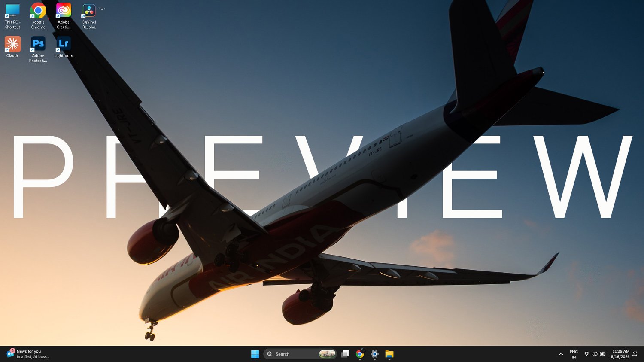Open the Windows Start menu
This screenshot has height=362, width=644.
click(255, 354)
